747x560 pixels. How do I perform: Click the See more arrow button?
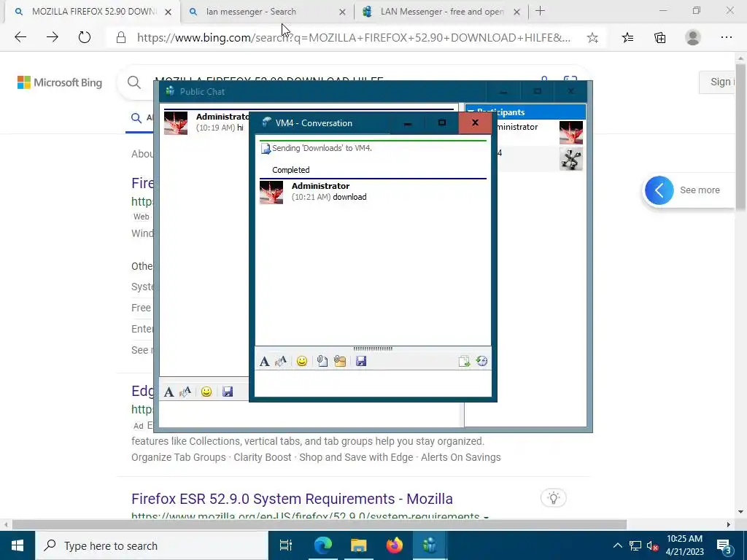click(x=659, y=190)
